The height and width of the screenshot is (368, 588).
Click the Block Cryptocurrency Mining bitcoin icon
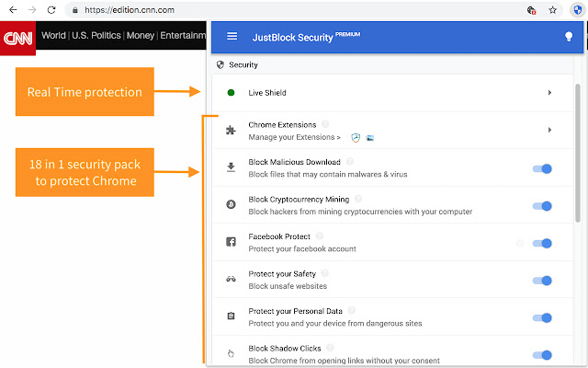[x=231, y=205]
